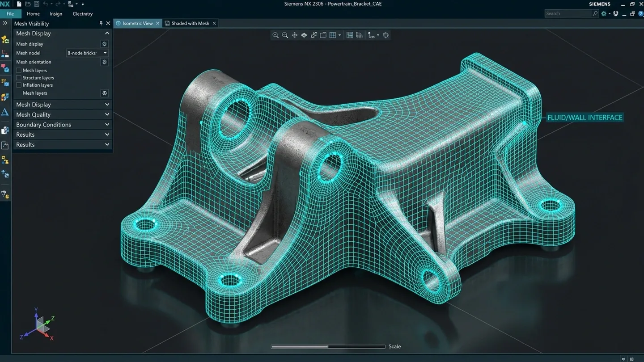This screenshot has height=362, width=644.
Task: Click the green settings gear near Search
Action: pyautogui.click(x=604, y=13)
